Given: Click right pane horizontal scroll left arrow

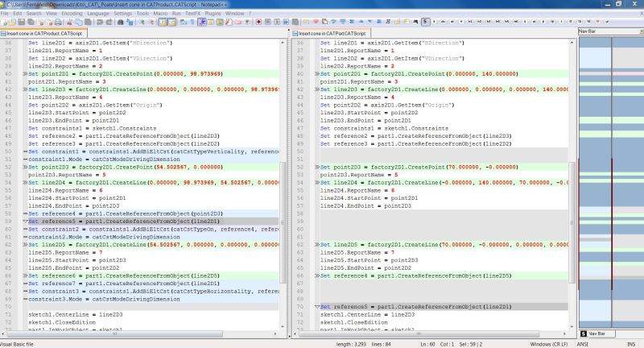Looking at the screenshot, I should 295,333.
